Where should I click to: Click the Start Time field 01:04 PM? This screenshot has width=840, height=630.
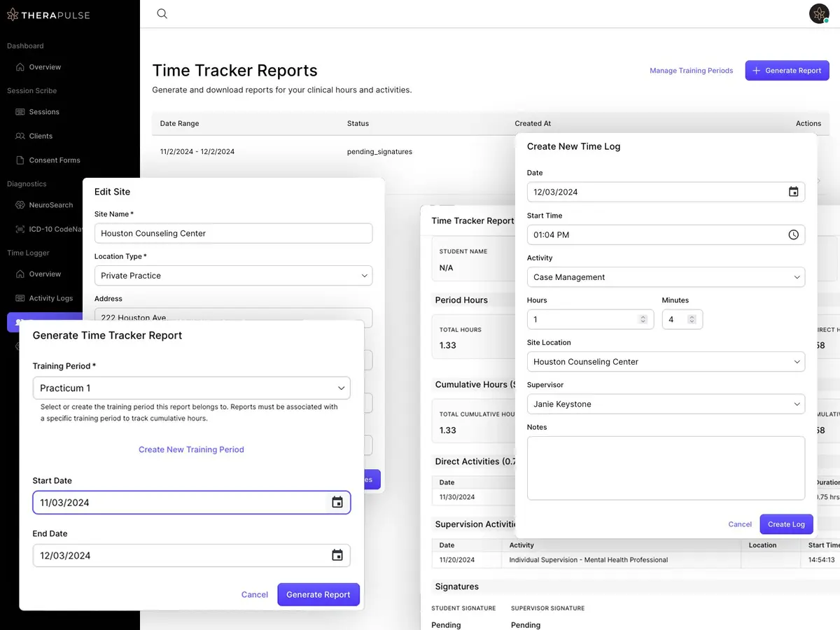[x=666, y=234]
